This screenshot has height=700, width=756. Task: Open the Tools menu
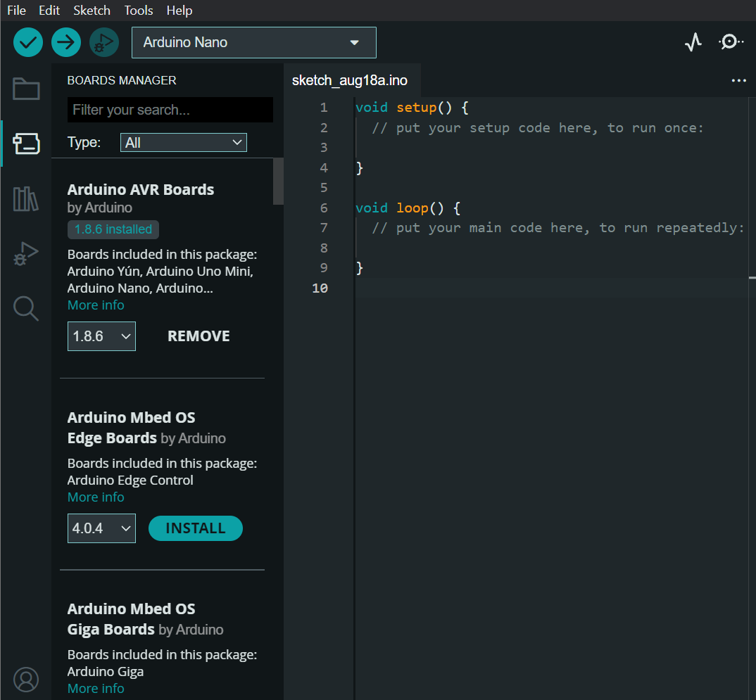click(x=139, y=11)
